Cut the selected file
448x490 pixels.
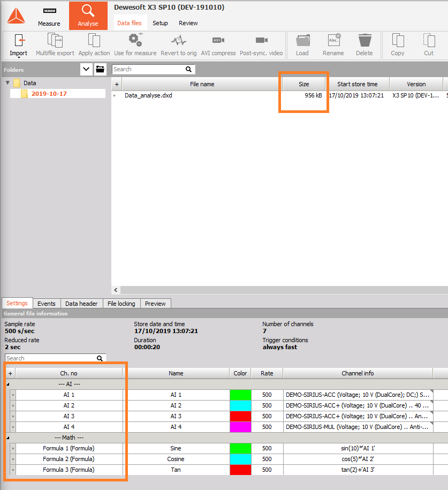click(x=429, y=46)
